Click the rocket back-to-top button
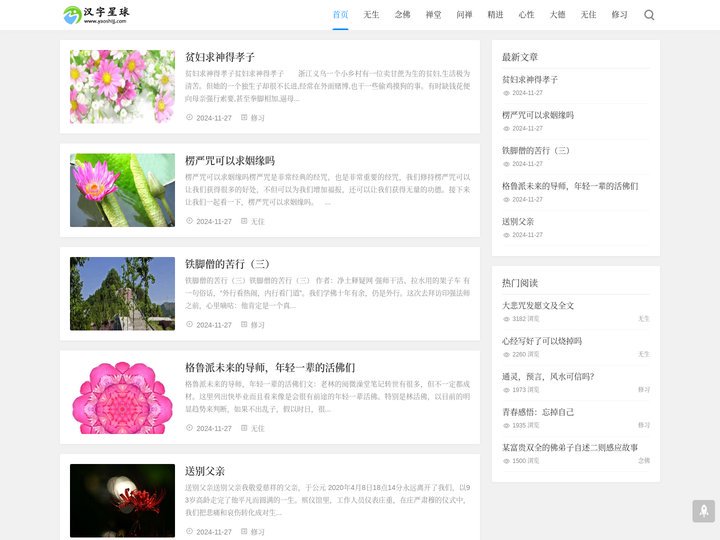Viewport: 720px width, 540px height. (x=703, y=511)
